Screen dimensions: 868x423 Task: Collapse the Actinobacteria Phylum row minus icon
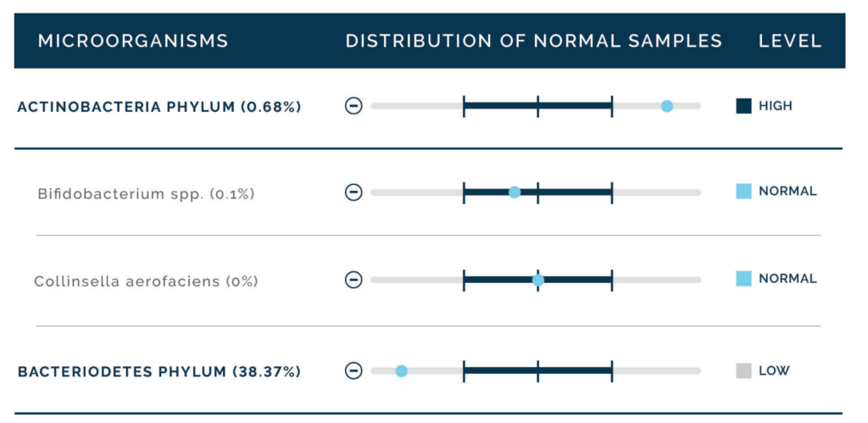[353, 106]
